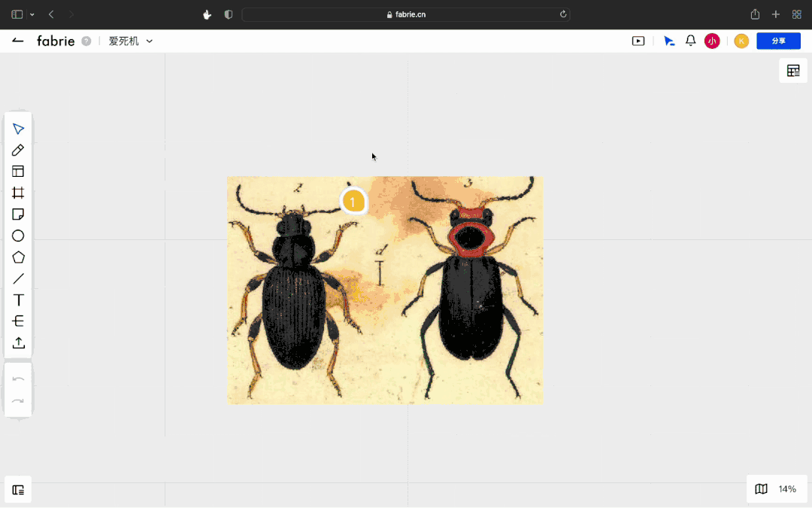Viewport: 812px width, 508px height.
Task: Click the fabrie logo
Action: point(56,41)
